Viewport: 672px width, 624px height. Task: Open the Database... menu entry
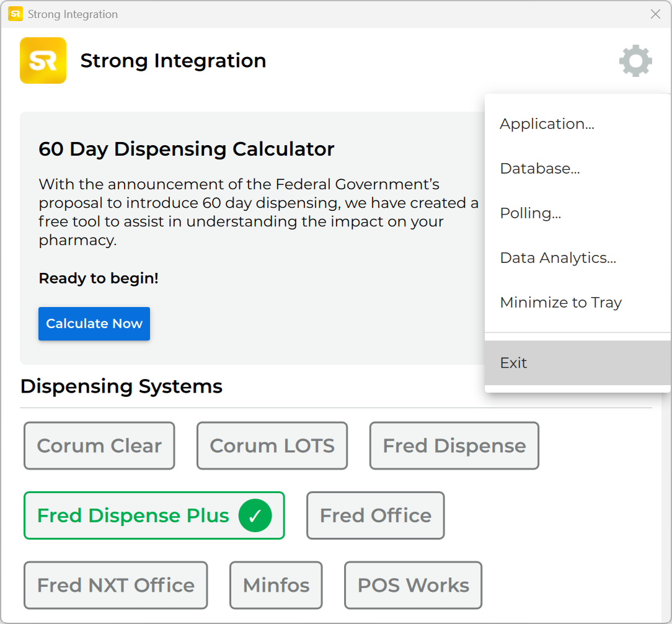pos(577,169)
